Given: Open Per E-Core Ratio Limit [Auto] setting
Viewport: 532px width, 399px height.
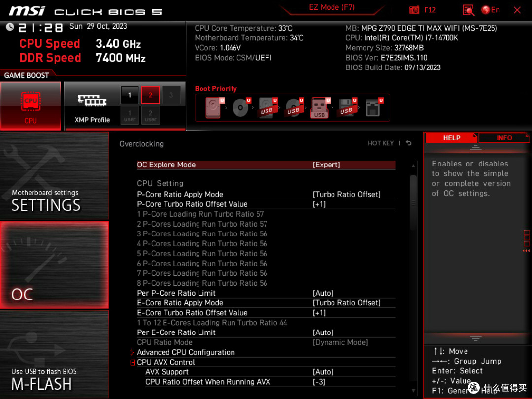Looking at the screenshot, I should pos(266,332).
